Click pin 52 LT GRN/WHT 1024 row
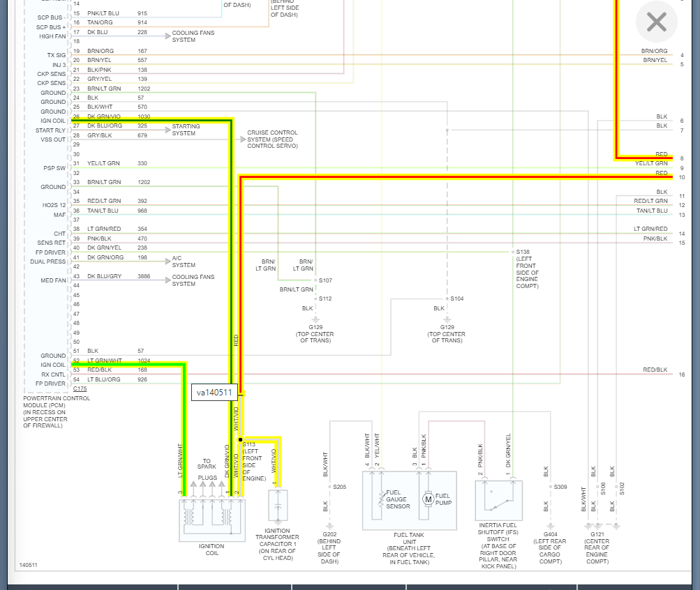This screenshot has height=590, width=700. [112, 361]
